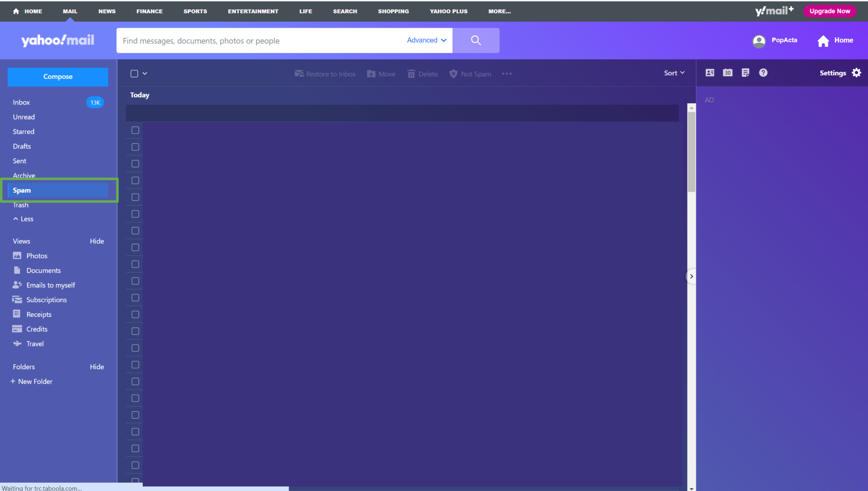868x491 pixels.
Task: Click the scrollbar up arrow
Action: pos(692,108)
